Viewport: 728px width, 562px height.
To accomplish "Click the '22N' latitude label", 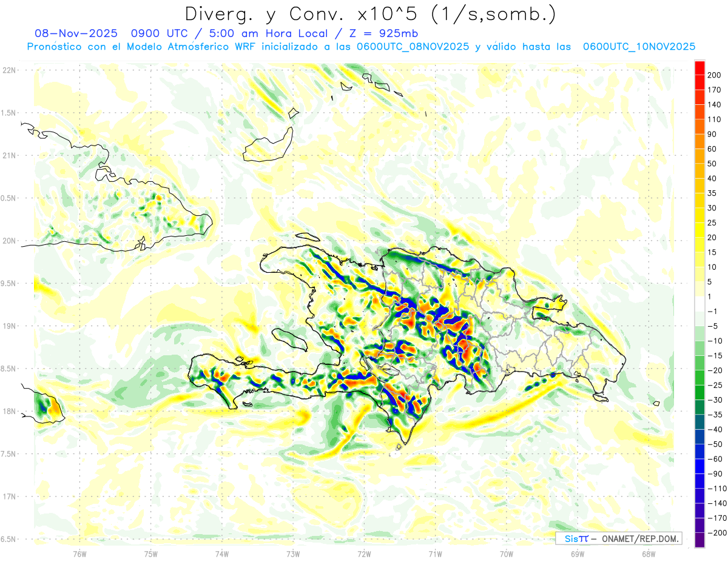I will coord(8,70).
